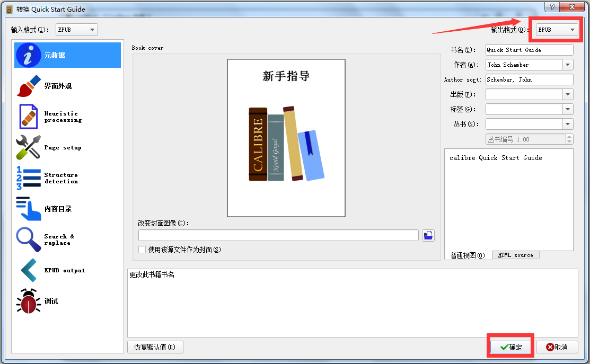Expand the 标签 tags dropdown arrow
The height and width of the screenshot is (364, 590).
click(568, 109)
